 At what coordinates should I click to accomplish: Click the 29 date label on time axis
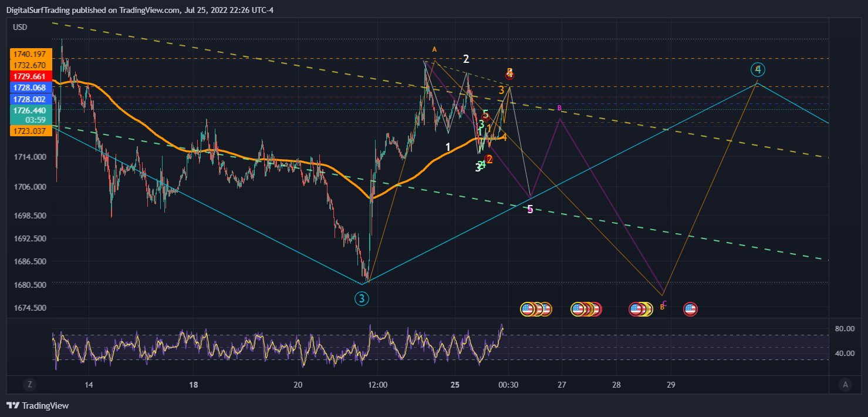coord(671,385)
